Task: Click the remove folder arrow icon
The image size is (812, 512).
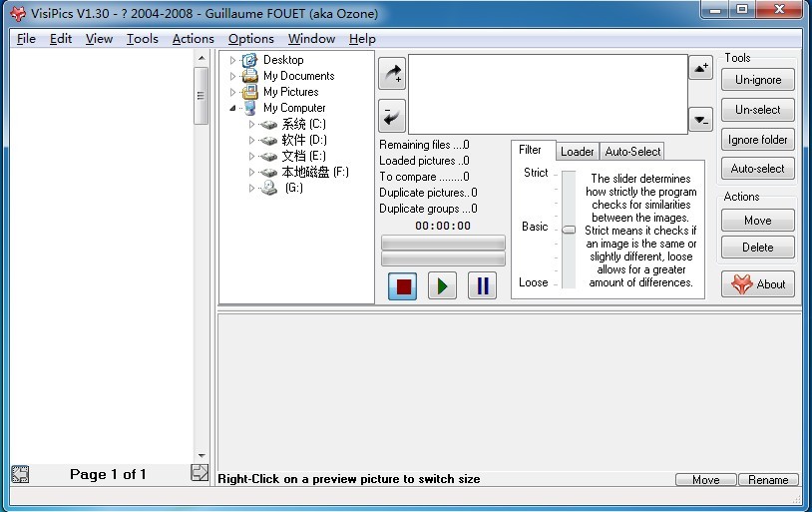Action: (x=392, y=115)
